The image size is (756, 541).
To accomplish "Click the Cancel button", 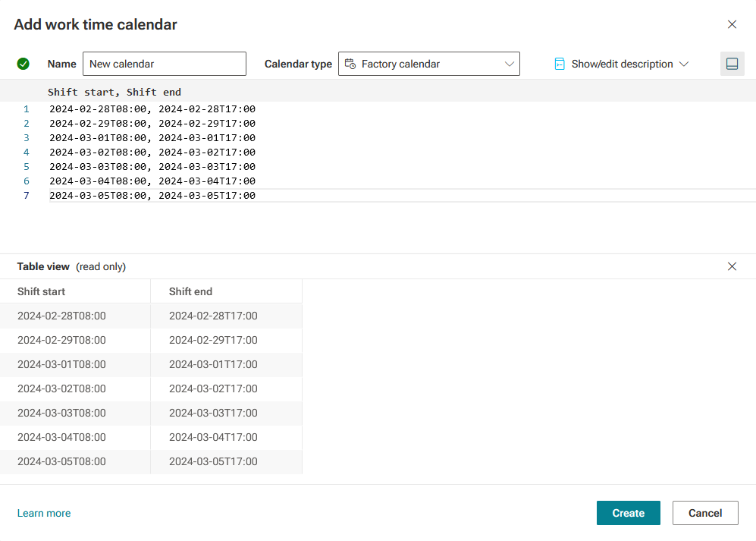I will (705, 513).
